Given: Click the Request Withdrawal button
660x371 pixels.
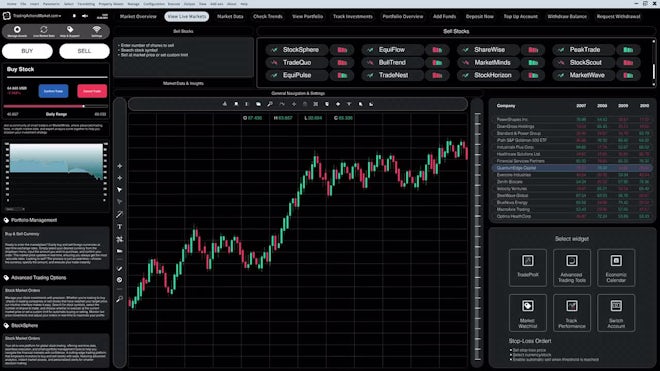Looking at the screenshot, I should [618, 16].
